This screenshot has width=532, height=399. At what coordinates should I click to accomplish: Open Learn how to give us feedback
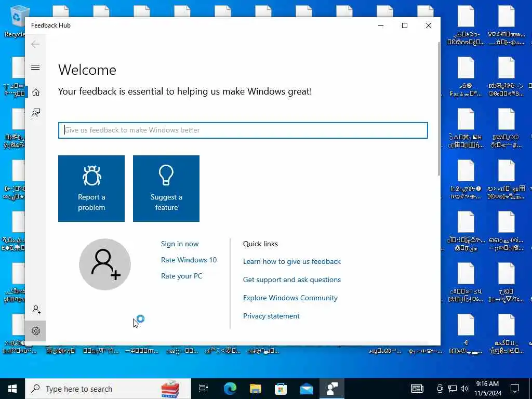coord(292,262)
